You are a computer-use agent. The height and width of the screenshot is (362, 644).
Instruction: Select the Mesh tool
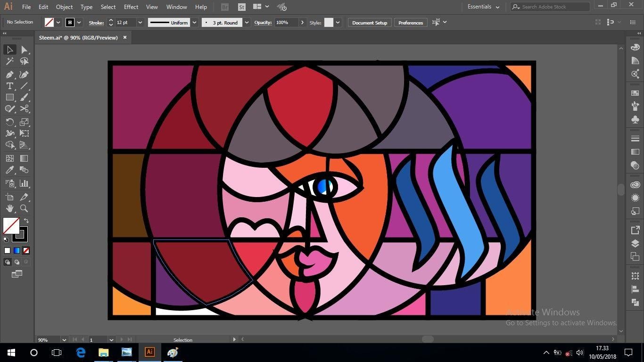(9, 158)
